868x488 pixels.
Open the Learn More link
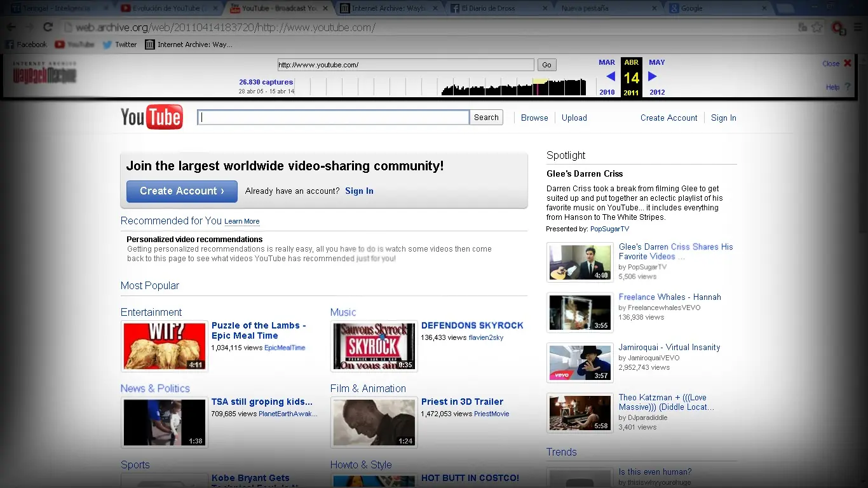coord(242,222)
